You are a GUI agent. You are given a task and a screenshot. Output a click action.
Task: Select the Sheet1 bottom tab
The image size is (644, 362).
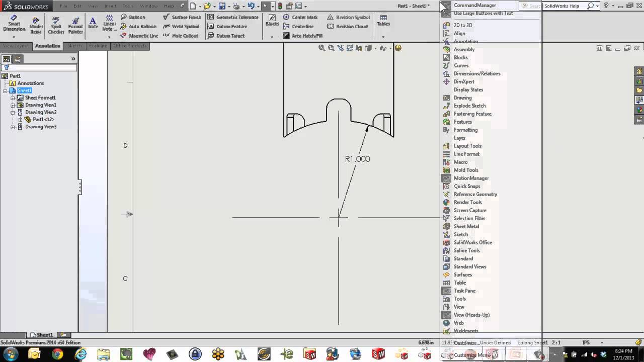pos(44,335)
